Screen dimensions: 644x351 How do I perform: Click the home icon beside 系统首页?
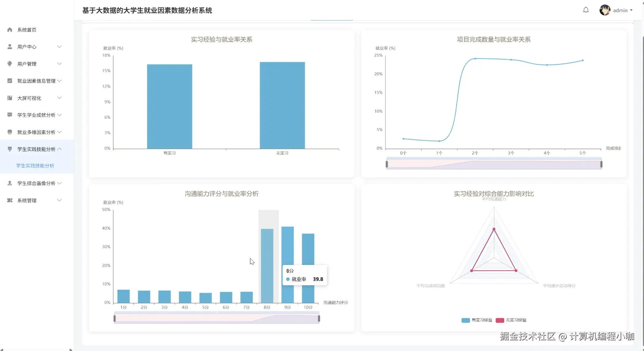(10, 30)
